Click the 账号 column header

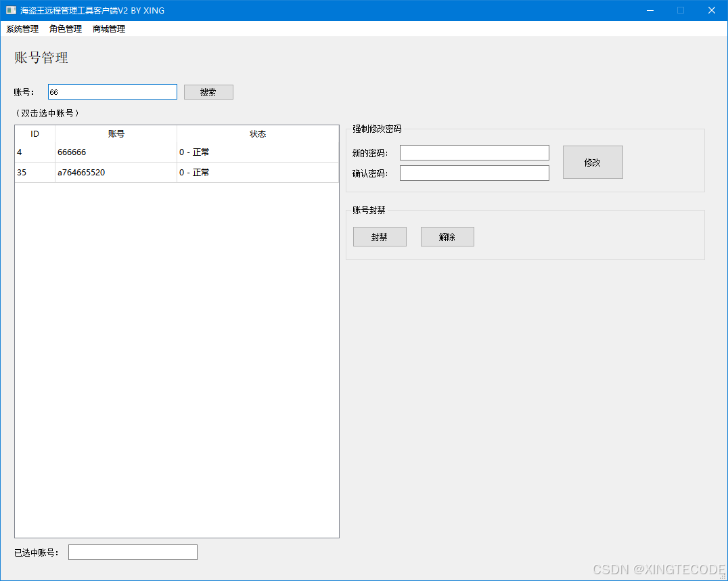(x=116, y=134)
